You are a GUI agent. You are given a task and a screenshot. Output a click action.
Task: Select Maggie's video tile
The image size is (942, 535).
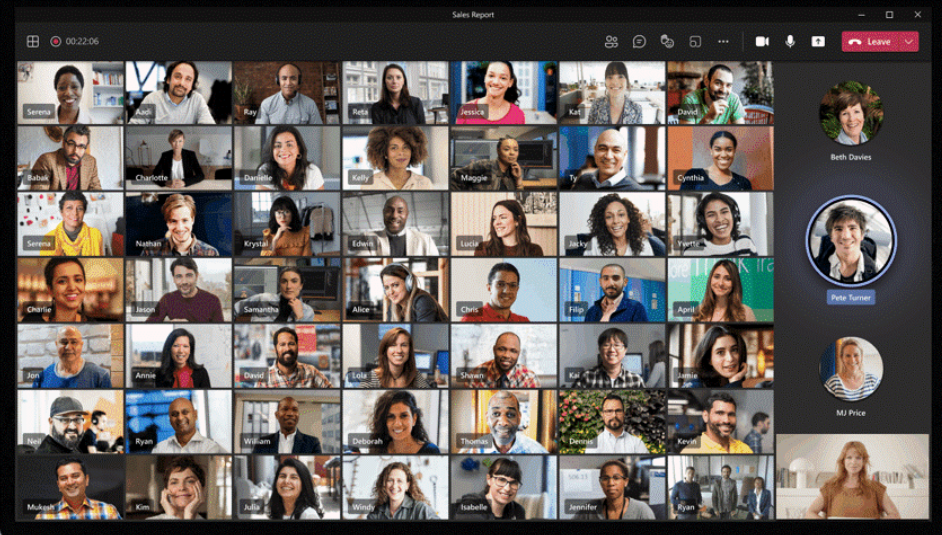coord(504,159)
